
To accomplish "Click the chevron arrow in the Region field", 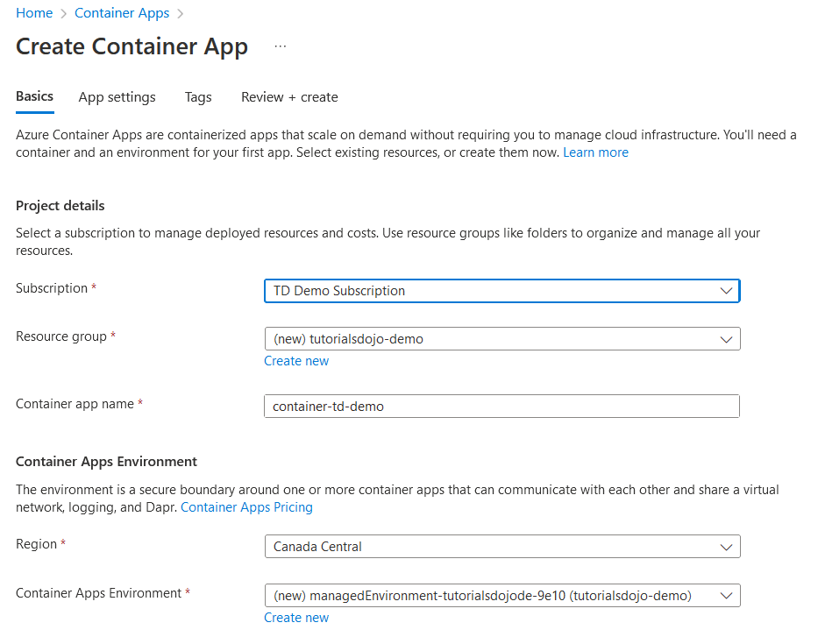I will [725, 547].
